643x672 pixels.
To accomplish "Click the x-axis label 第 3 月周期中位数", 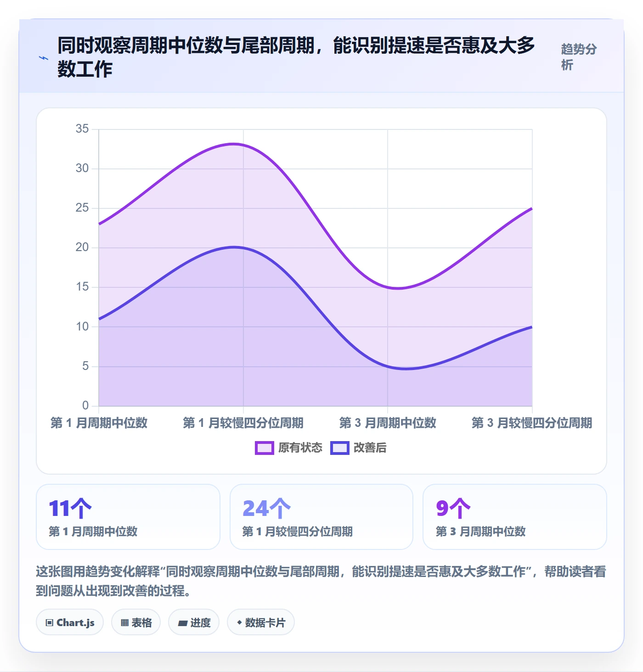I will [388, 423].
